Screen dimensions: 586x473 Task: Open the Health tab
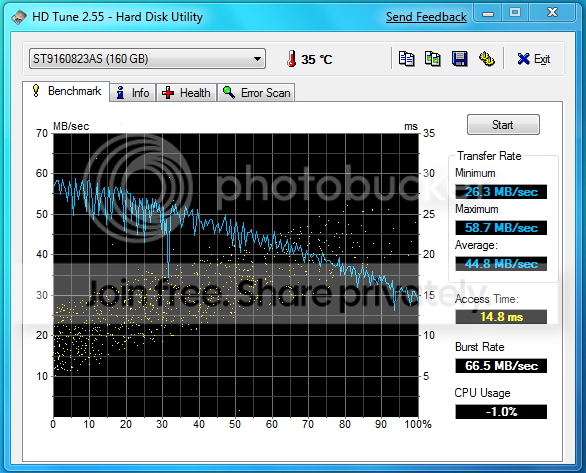point(186,93)
